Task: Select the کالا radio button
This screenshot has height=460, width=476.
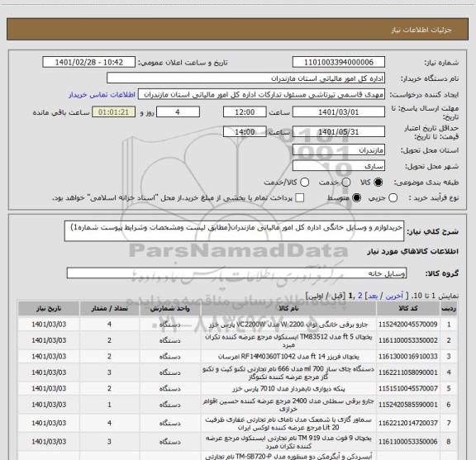Action: [x=378, y=182]
